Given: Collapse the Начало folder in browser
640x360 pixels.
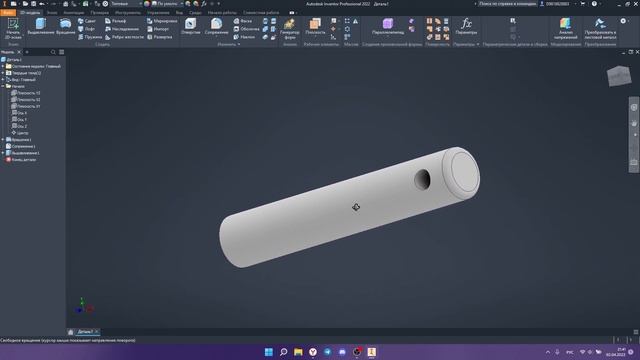Looking at the screenshot, I should point(3,86).
